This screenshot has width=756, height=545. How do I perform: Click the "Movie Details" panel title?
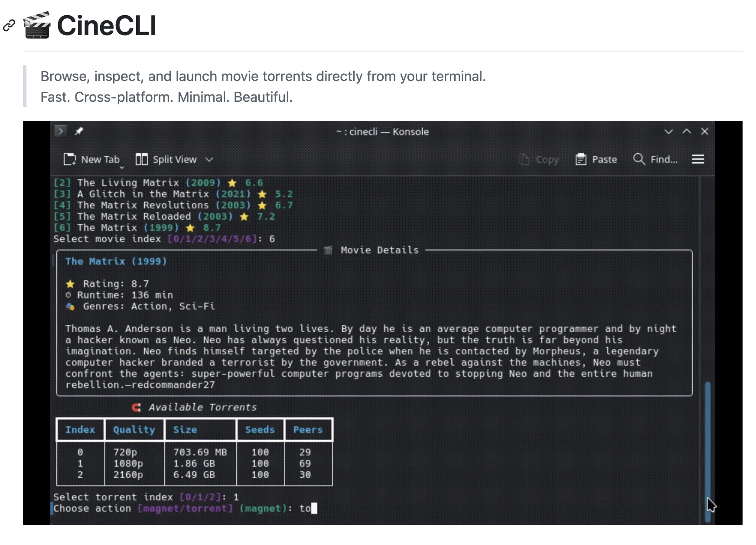[x=379, y=250]
